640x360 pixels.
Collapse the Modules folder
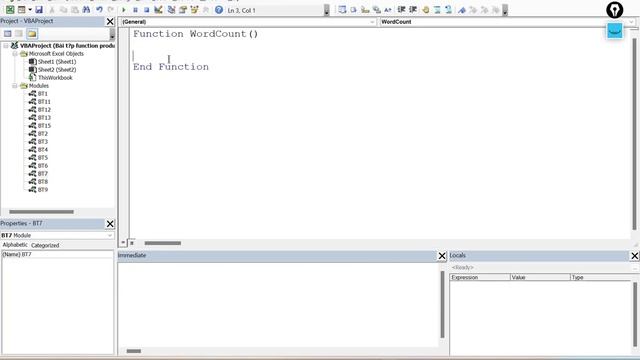pos(15,86)
